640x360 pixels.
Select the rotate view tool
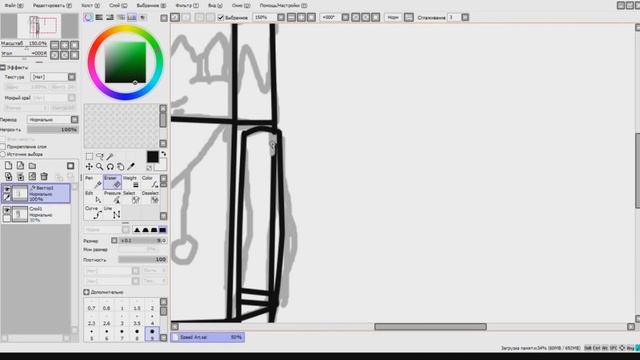[x=110, y=167]
